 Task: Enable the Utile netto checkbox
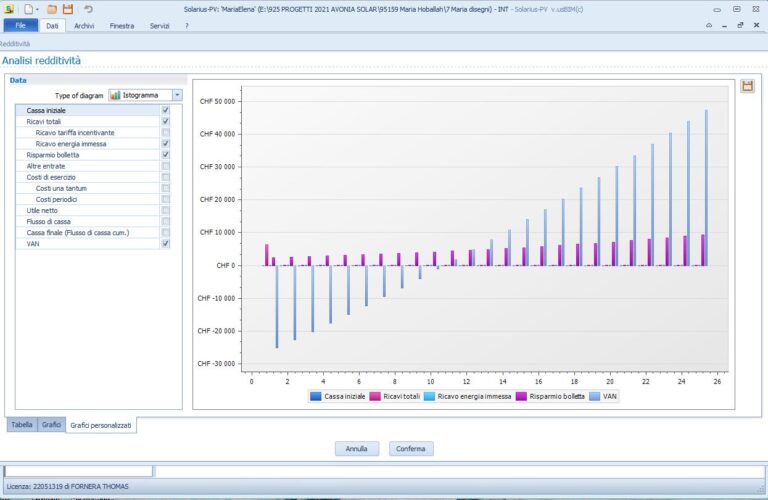[166, 210]
